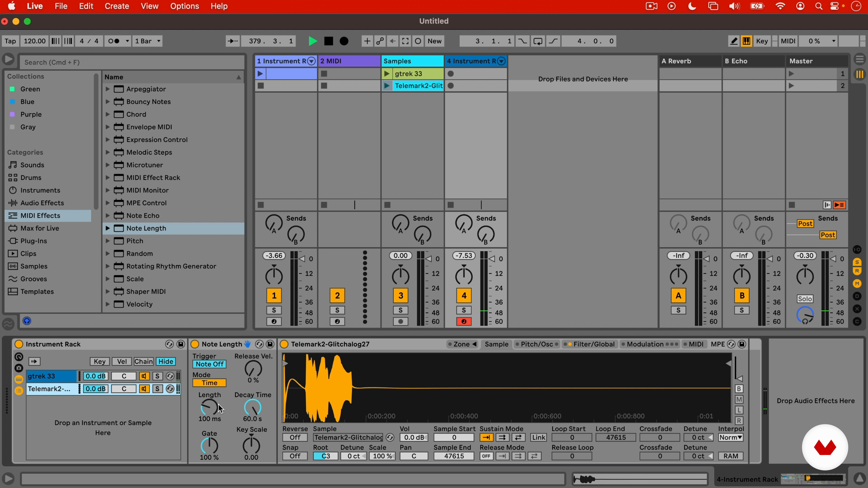Viewport: 868px width, 488px height.
Task: Show Instrument Rack macro controls icon
Action: [x=19, y=357]
